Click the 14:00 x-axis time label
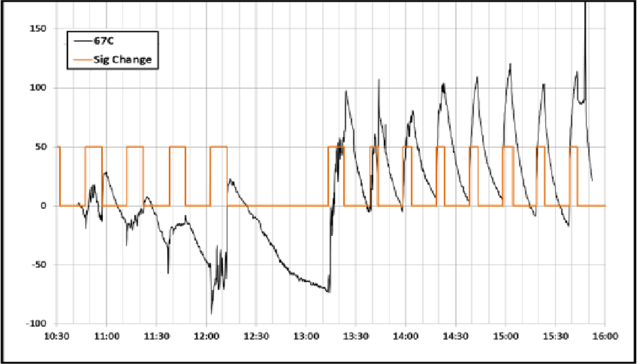The image size is (637, 364). 406,336
